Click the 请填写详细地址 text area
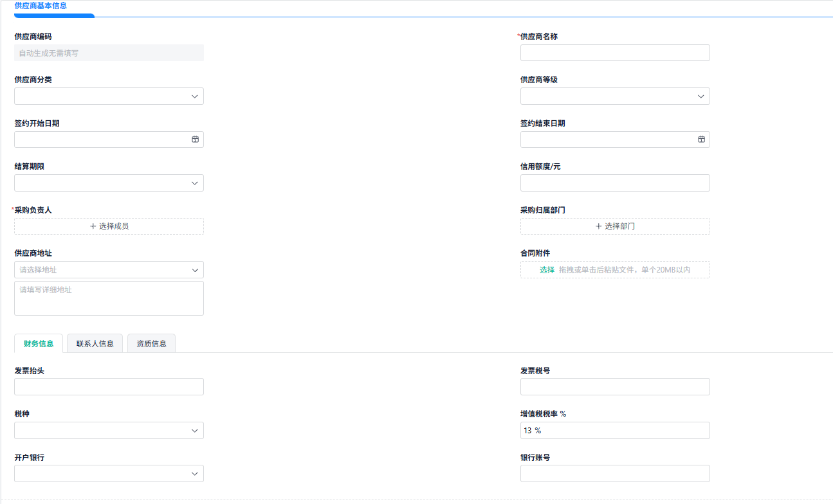This screenshot has width=833, height=504. point(109,298)
